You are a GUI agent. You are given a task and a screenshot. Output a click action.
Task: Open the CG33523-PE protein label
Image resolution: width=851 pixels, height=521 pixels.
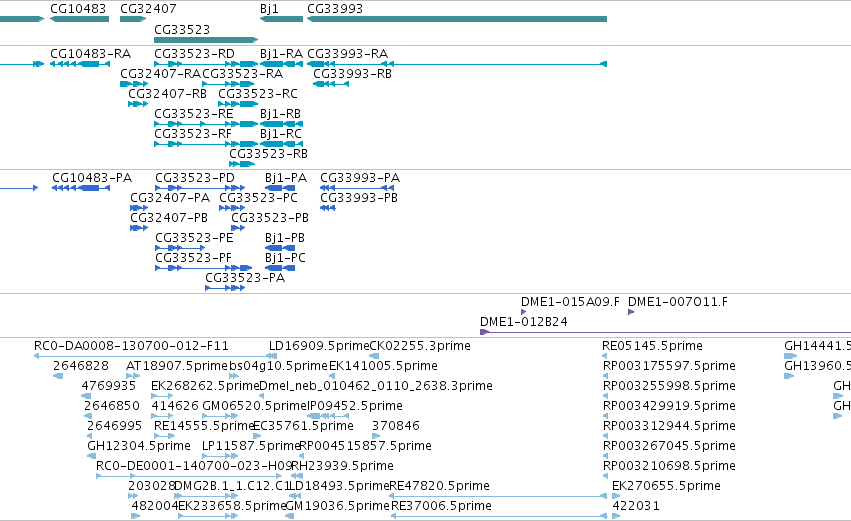pos(194,238)
